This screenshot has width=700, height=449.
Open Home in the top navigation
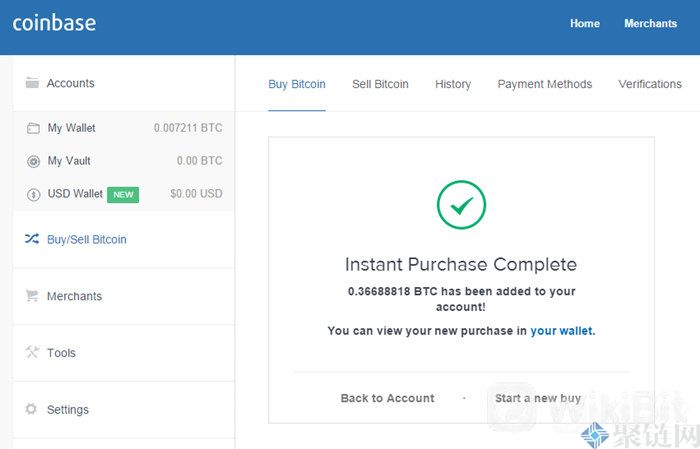(x=585, y=23)
